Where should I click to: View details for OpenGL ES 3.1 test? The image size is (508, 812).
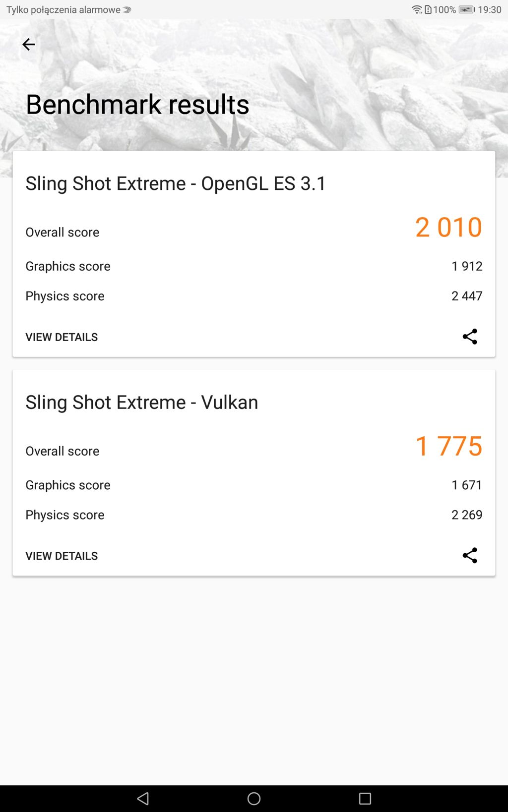(62, 337)
